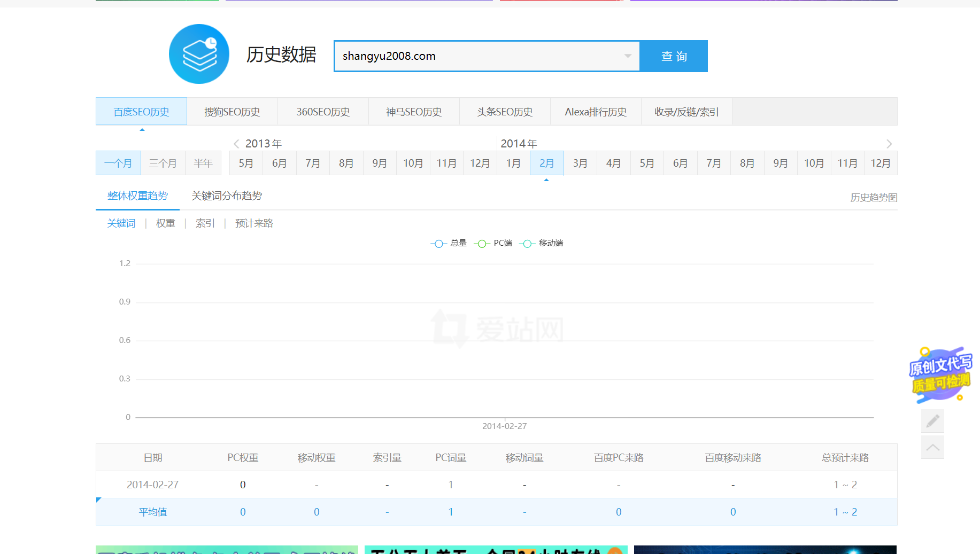Open the domain history dropdown arrow

click(x=627, y=56)
